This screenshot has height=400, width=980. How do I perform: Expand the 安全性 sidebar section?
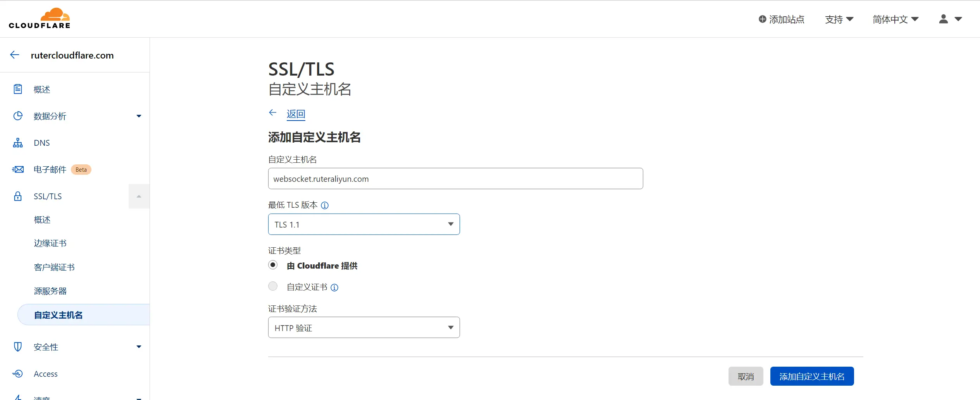(x=139, y=347)
